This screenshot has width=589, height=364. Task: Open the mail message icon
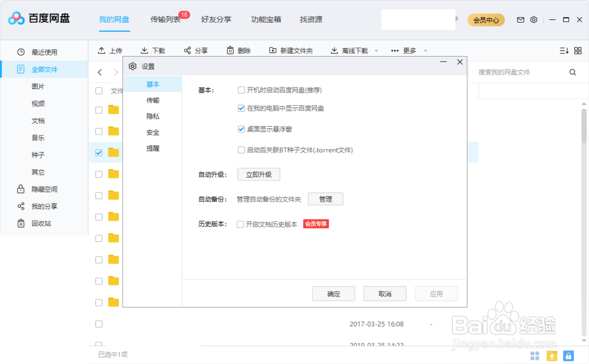521,20
